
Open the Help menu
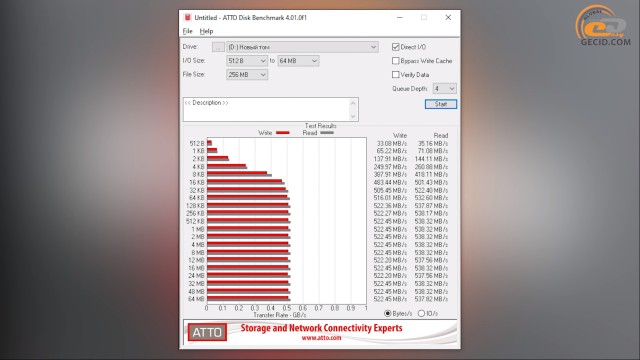click(x=206, y=31)
